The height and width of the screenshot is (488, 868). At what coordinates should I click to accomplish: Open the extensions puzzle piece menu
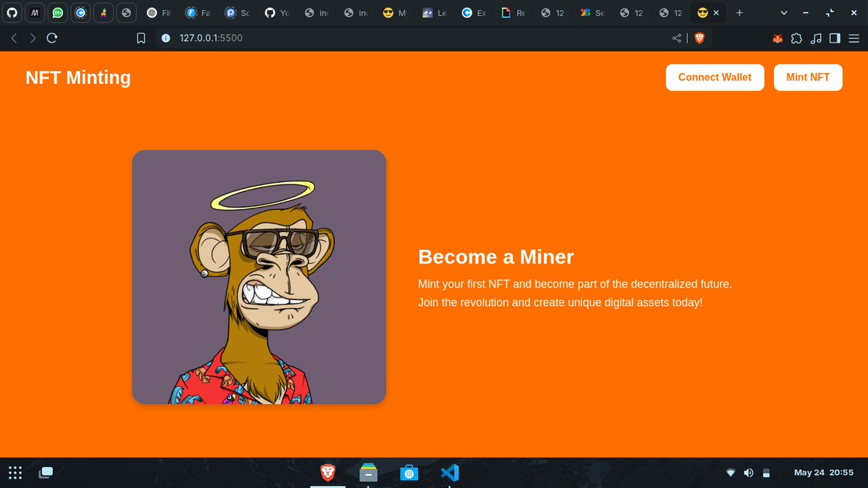[x=797, y=38]
